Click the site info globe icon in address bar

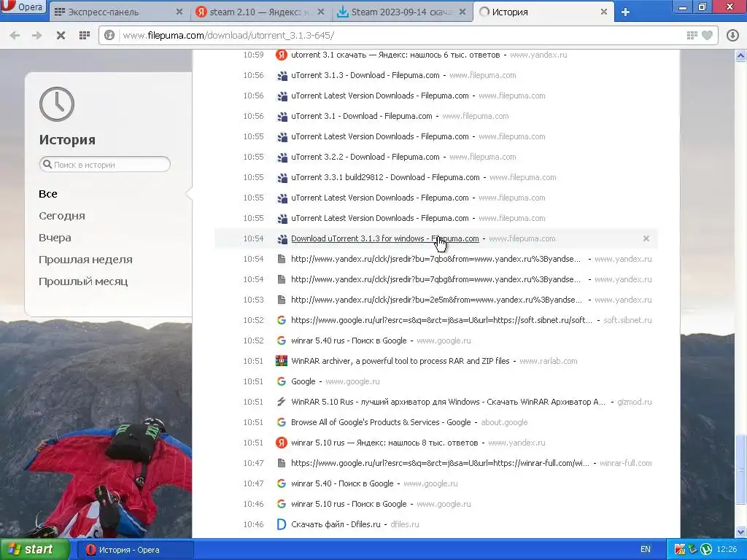coord(109,35)
